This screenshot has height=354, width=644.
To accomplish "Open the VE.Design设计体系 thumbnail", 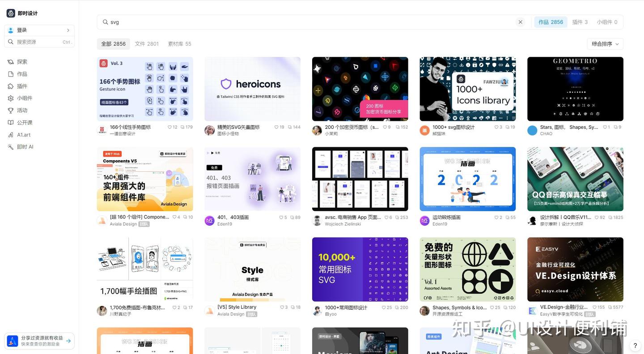I will pos(575,269).
